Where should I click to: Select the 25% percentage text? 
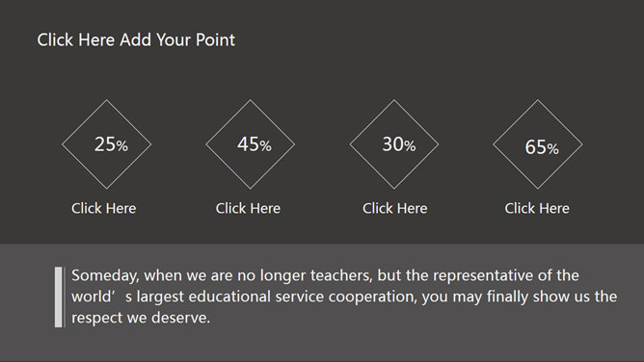[111, 144]
